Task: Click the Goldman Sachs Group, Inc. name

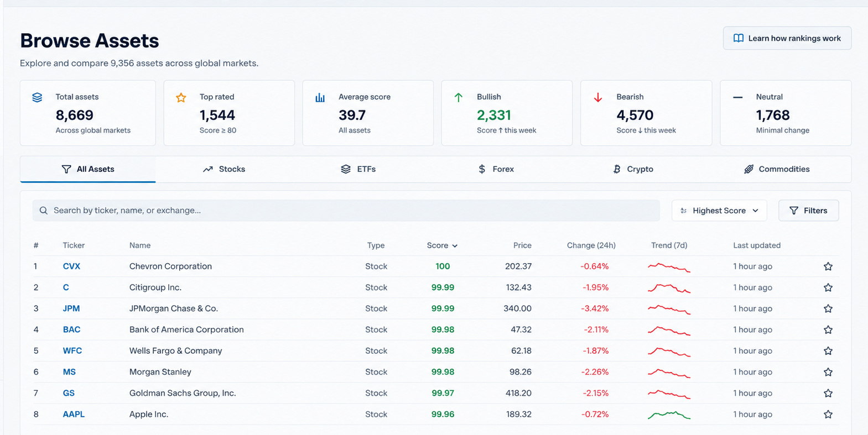Action: coord(183,393)
